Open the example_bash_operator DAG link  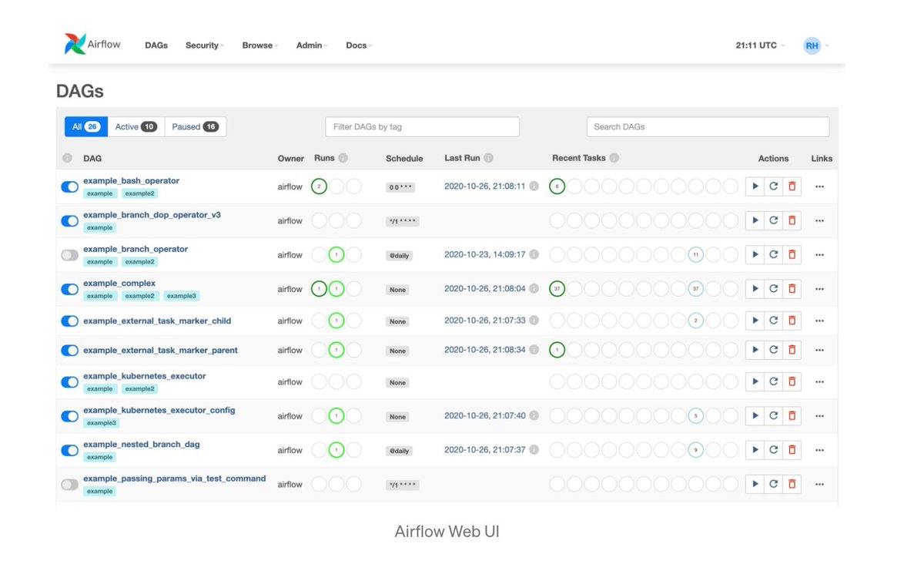coord(132,180)
